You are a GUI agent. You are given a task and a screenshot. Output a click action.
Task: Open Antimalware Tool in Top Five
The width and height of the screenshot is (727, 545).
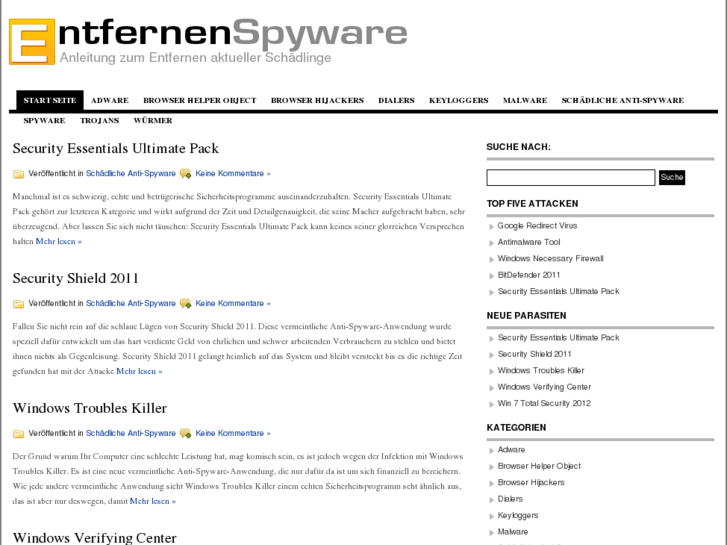[529, 242]
